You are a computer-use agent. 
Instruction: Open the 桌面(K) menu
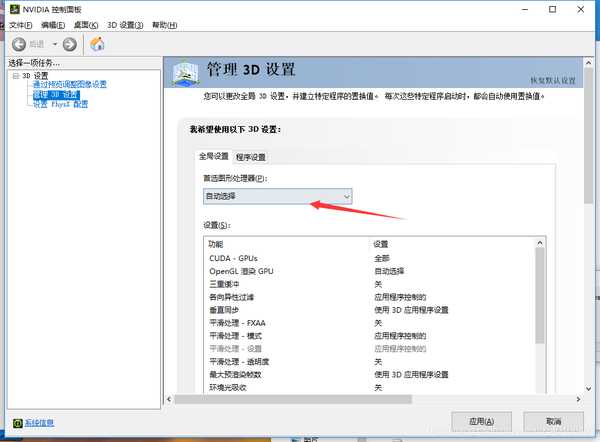tap(86, 25)
